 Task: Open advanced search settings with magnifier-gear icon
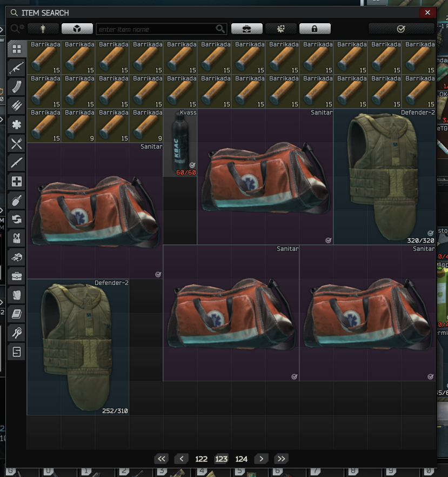click(17, 29)
